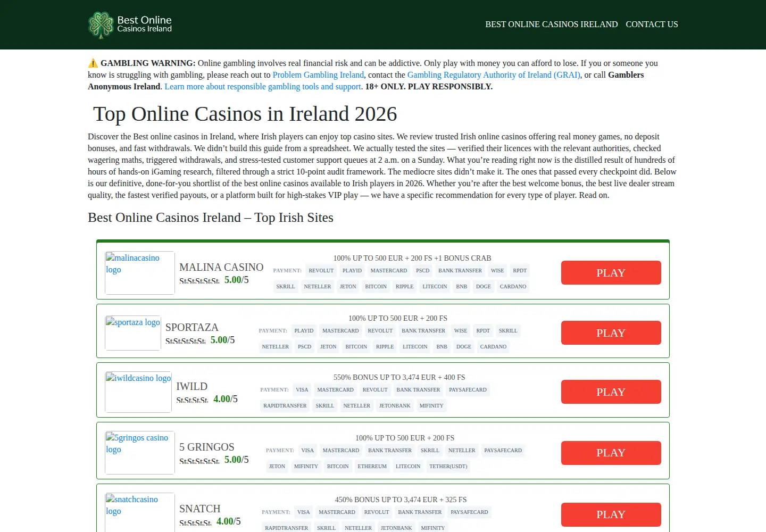Viewport: 766px width, 532px height.
Task: Select PLAY for 5 Gringos
Action: (x=611, y=453)
